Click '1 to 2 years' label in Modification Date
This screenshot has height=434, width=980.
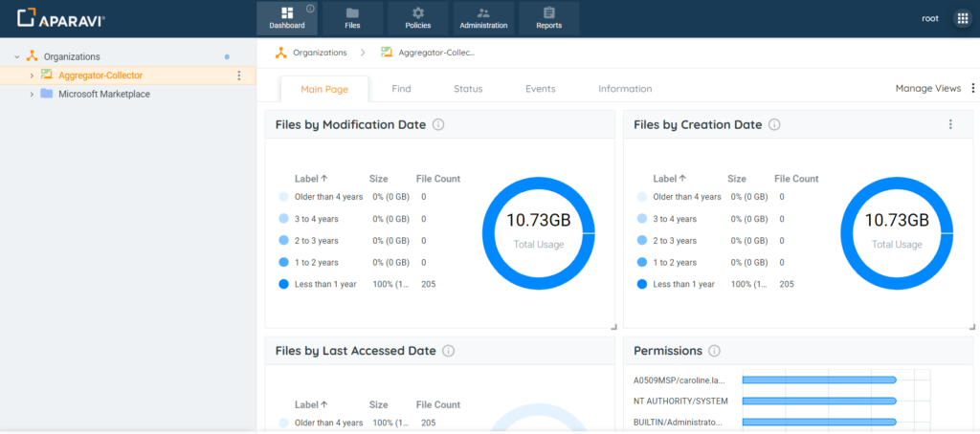[x=316, y=262]
